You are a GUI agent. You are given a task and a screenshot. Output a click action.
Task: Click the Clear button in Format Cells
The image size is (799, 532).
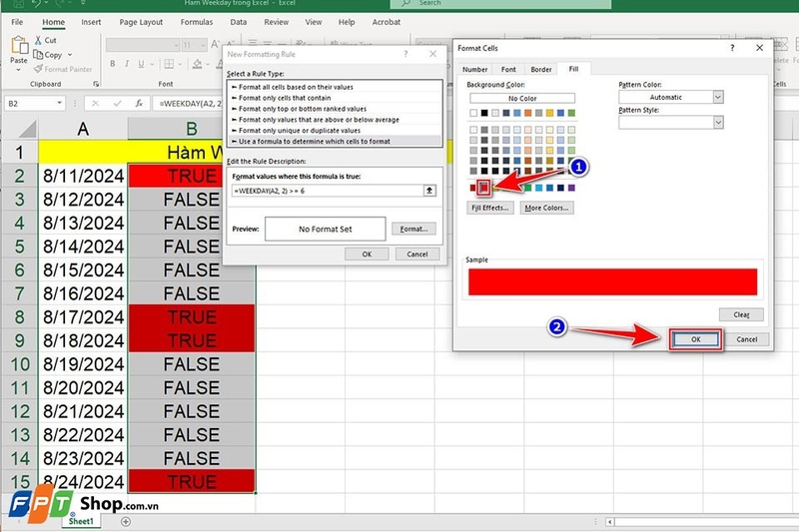click(x=741, y=314)
